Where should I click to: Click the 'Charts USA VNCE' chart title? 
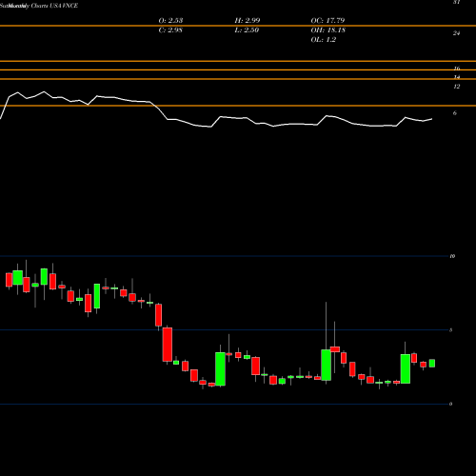54,6
